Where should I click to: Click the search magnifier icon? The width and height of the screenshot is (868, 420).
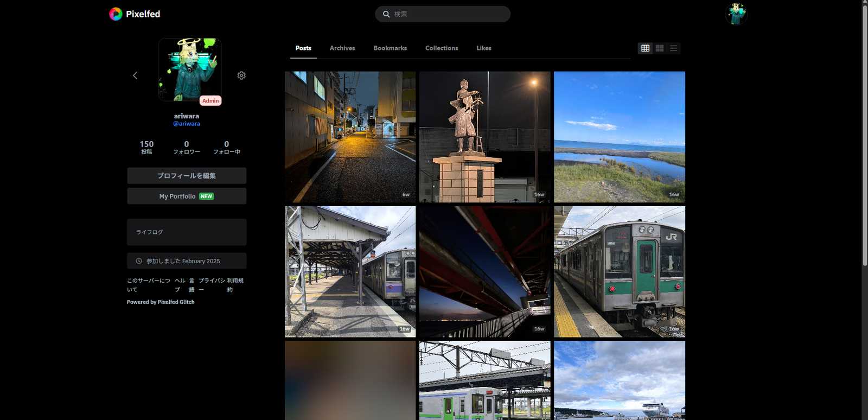(x=386, y=14)
